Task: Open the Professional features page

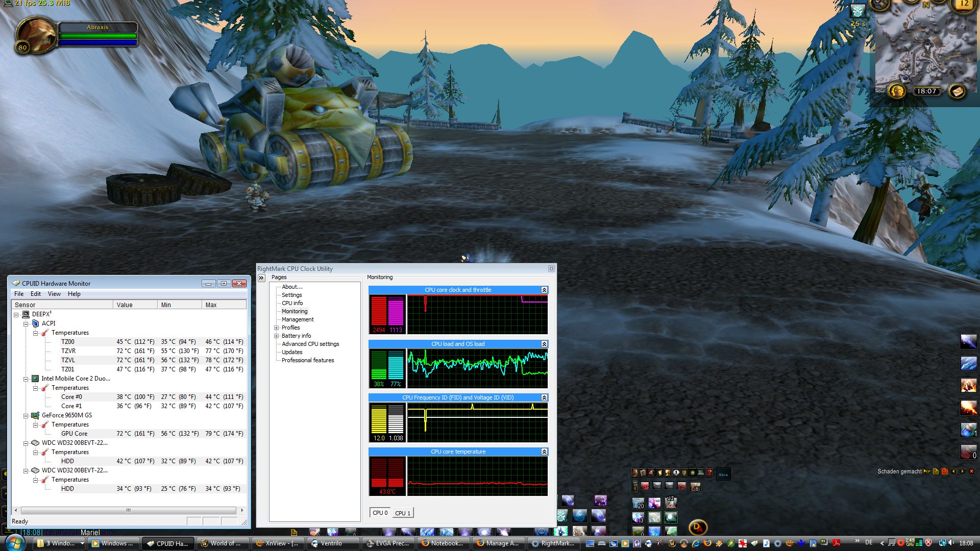Action: pyautogui.click(x=308, y=360)
